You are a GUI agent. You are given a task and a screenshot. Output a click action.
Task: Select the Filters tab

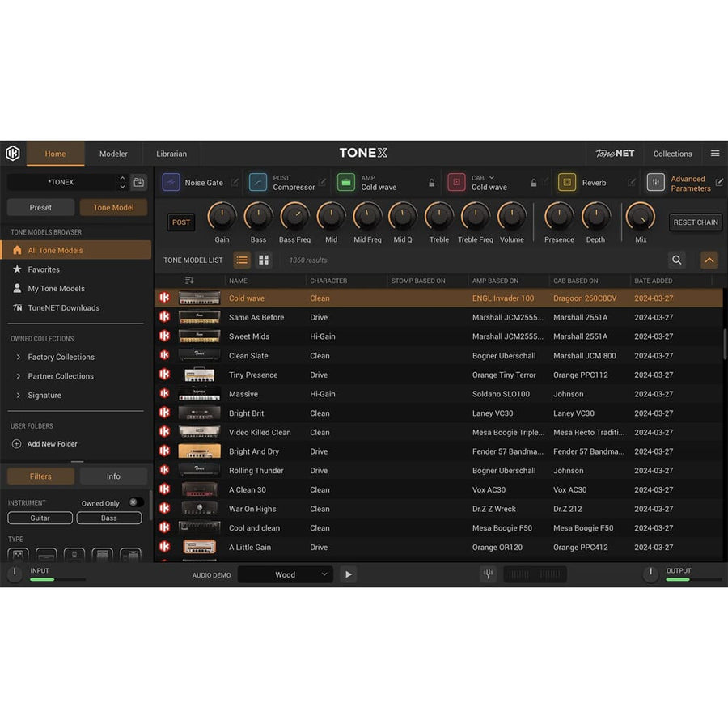(x=40, y=476)
